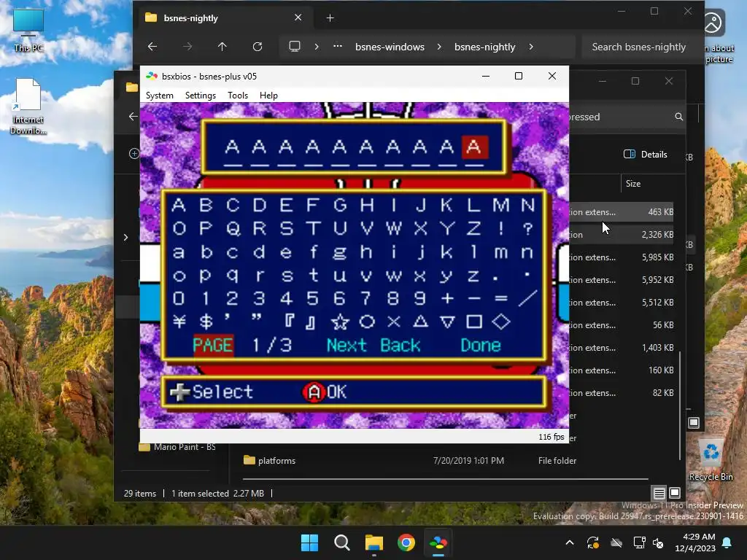This screenshot has width=747, height=560.
Task: Switch Explorer to large thumbnails view
Action: click(675, 493)
